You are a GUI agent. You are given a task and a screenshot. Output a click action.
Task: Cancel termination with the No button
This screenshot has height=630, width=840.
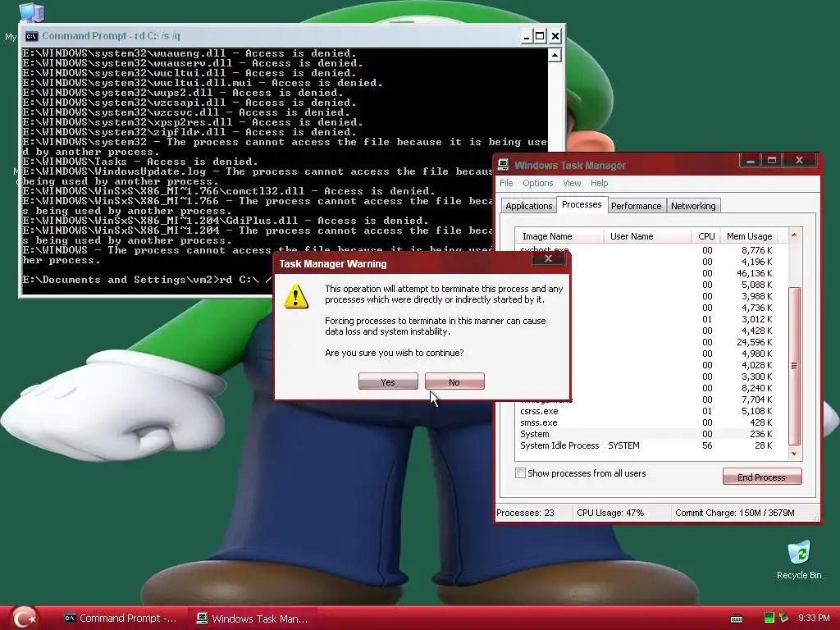[x=454, y=381]
